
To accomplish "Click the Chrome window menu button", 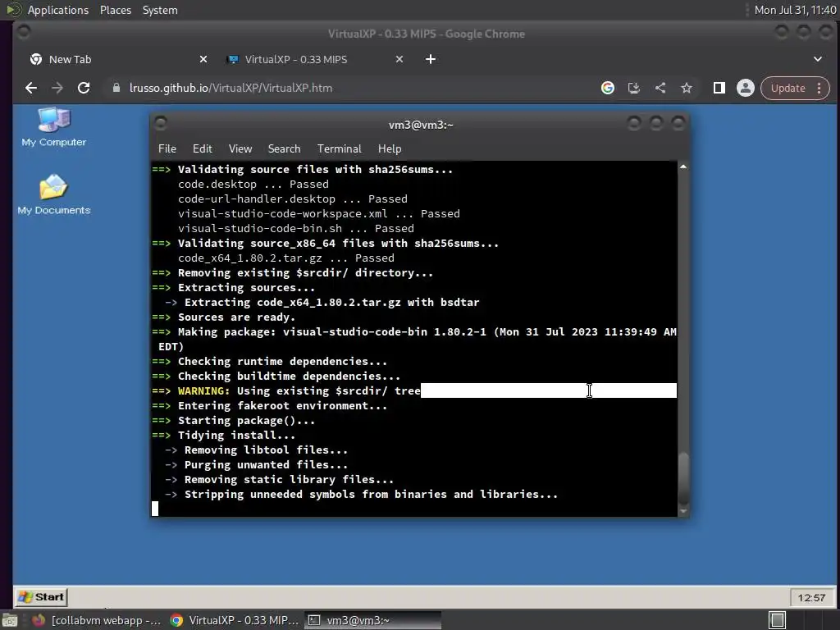I will (x=24, y=33).
